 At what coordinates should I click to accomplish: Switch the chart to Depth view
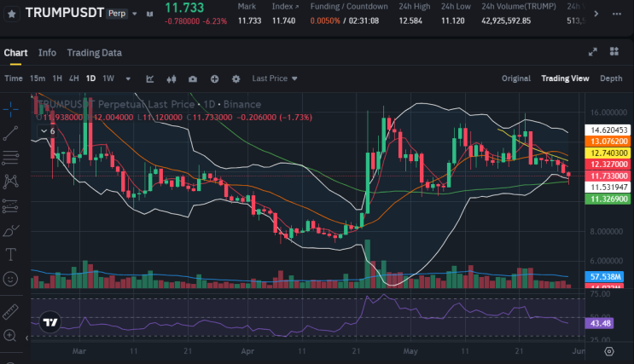click(x=611, y=78)
